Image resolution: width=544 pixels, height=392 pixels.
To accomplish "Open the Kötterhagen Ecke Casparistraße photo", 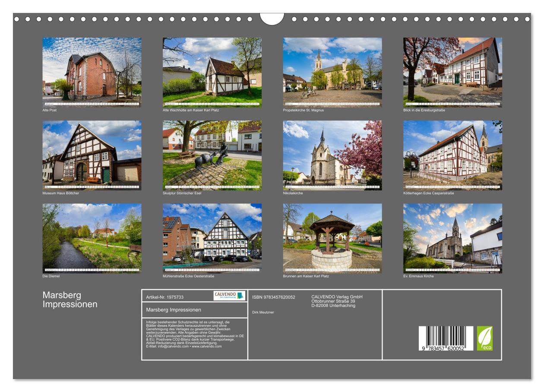I will point(452,155).
